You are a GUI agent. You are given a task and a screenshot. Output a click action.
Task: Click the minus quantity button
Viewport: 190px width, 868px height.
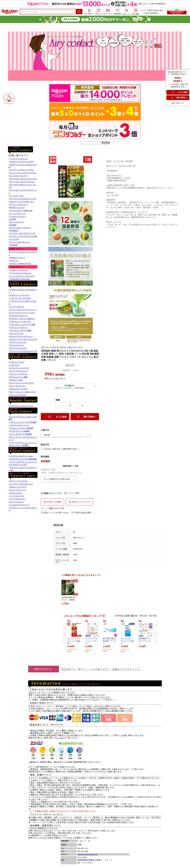pyautogui.click(x=58, y=405)
